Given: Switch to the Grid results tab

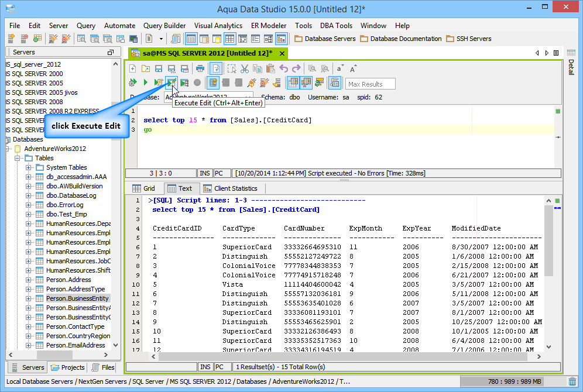Looking at the screenshot, I should pos(144,188).
